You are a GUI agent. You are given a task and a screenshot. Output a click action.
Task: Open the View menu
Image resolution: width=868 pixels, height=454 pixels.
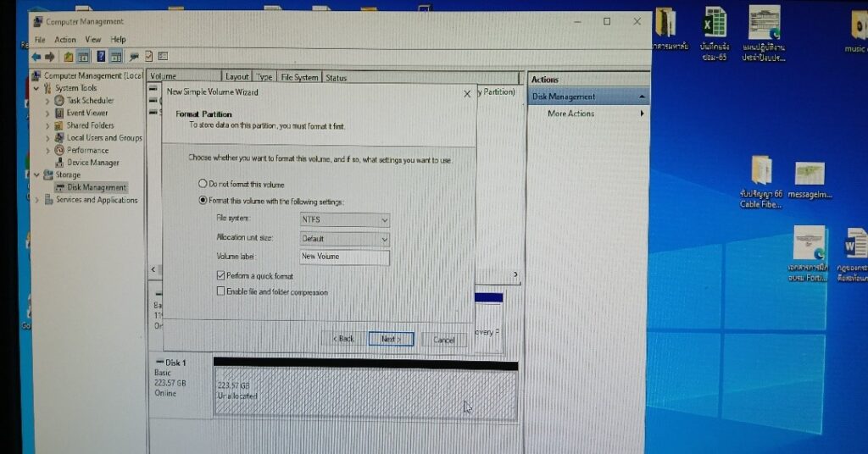tap(92, 40)
